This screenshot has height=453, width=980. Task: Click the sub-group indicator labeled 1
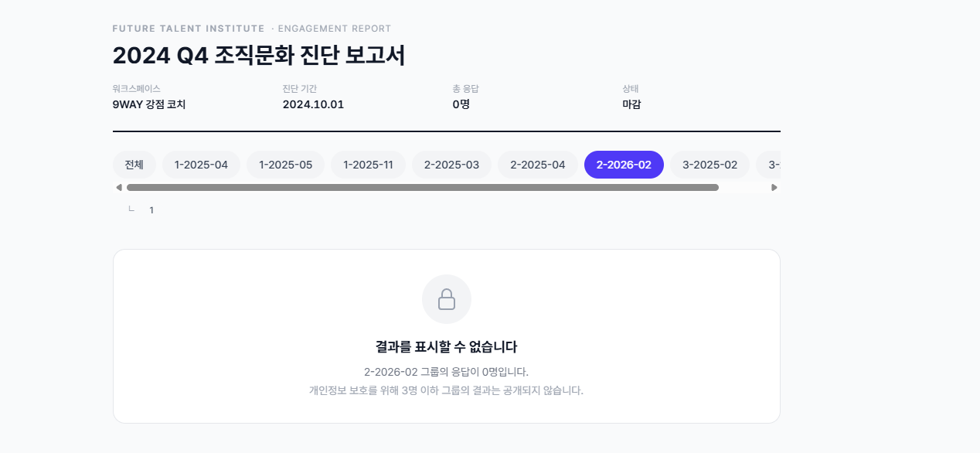pos(151,209)
